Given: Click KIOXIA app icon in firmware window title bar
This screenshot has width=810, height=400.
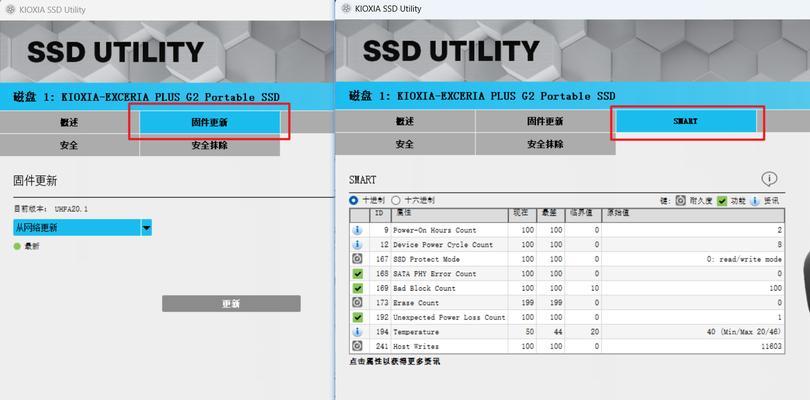Looking at the screenshot, I should tap(9, 10).
